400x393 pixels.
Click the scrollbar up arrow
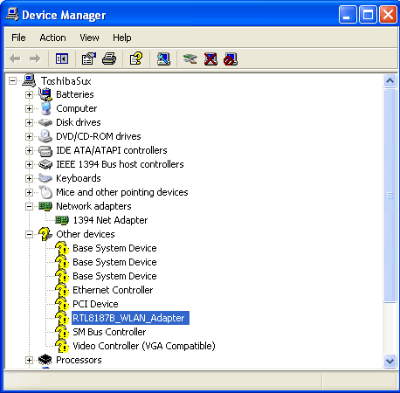coord(390,81)
